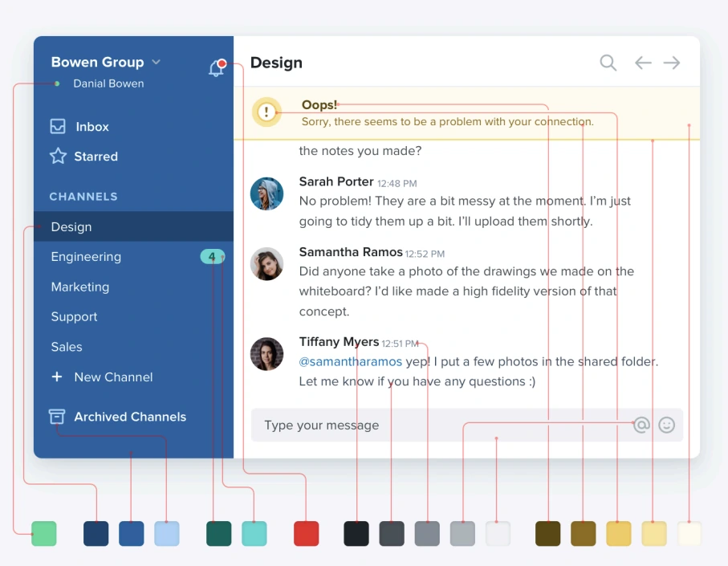Switch to the Marketing channel
The image size is (728, 566).
79,287
